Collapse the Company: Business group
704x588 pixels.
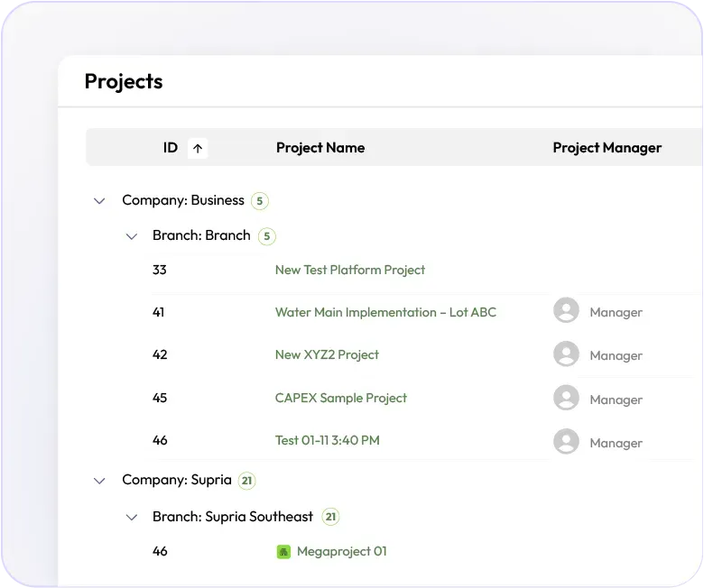click(99, 201)
